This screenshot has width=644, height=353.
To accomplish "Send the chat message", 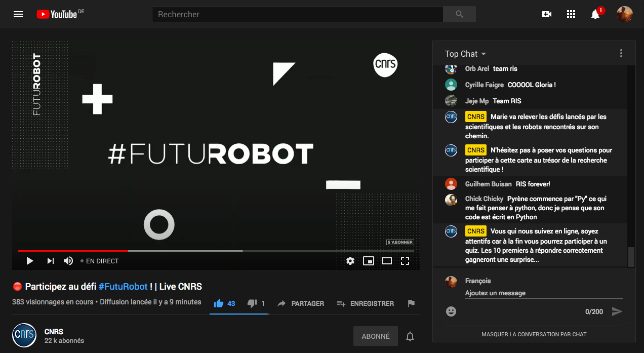I will pyautogui.click(x=617, y=311).
